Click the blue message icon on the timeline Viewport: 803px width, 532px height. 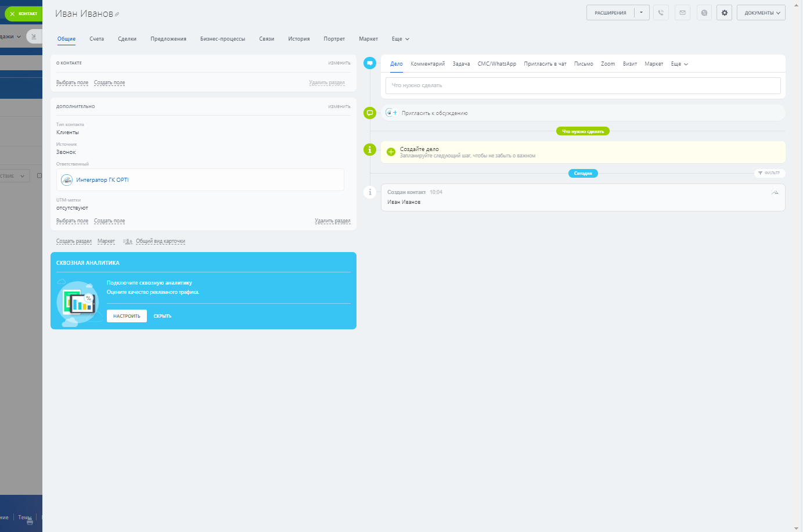click(370, 63)
